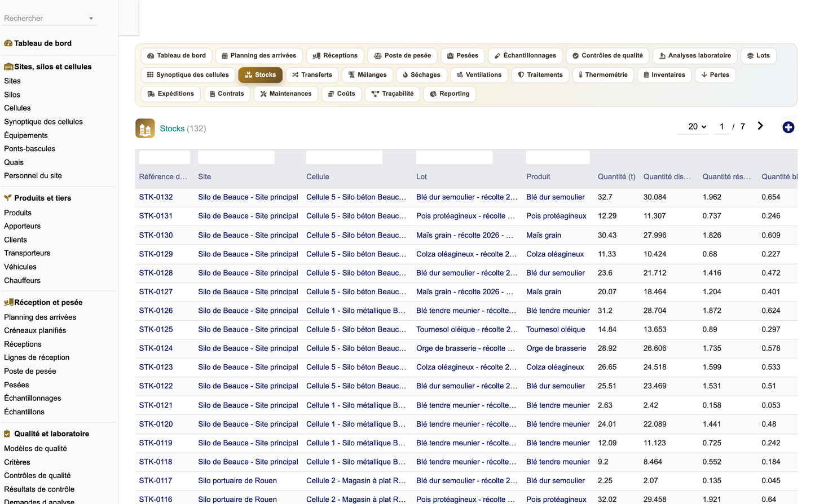
Task: Open stock record STK-0117
Action: 156,481
